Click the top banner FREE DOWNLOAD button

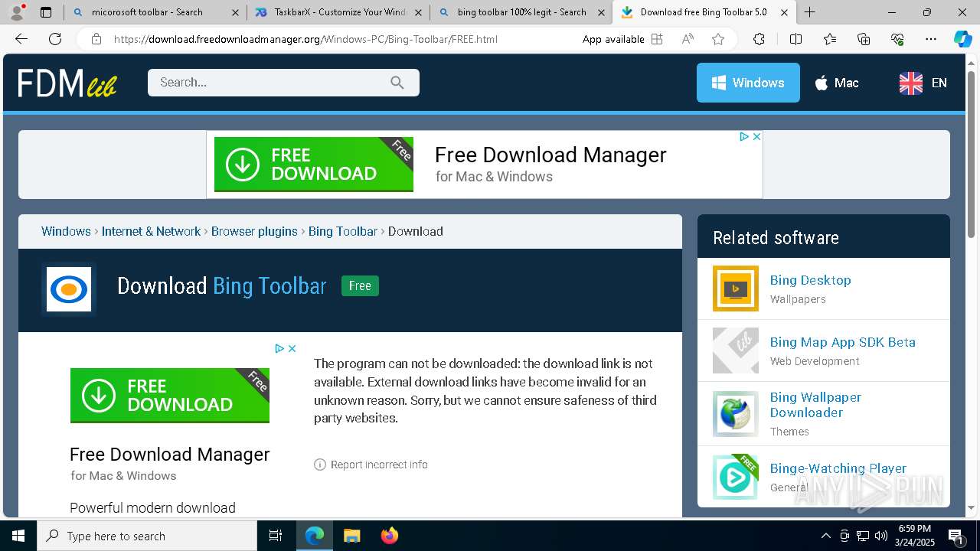coord(314,164)
